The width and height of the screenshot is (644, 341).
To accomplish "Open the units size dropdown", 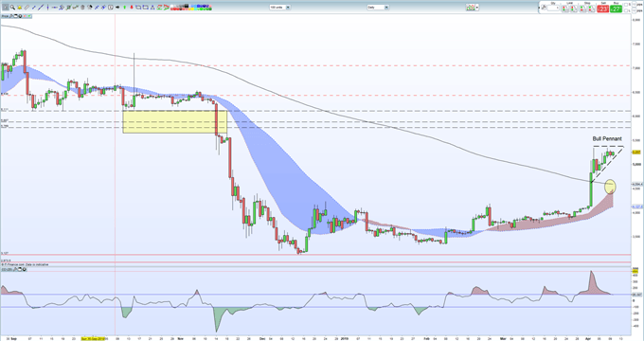I will [x=279, y=8].
